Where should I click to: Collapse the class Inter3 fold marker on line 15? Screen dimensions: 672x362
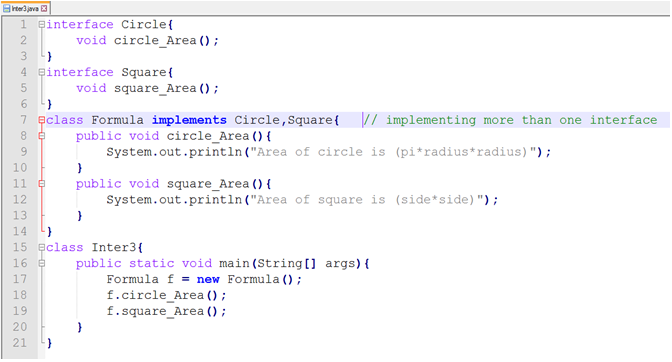tap(42, 247)
